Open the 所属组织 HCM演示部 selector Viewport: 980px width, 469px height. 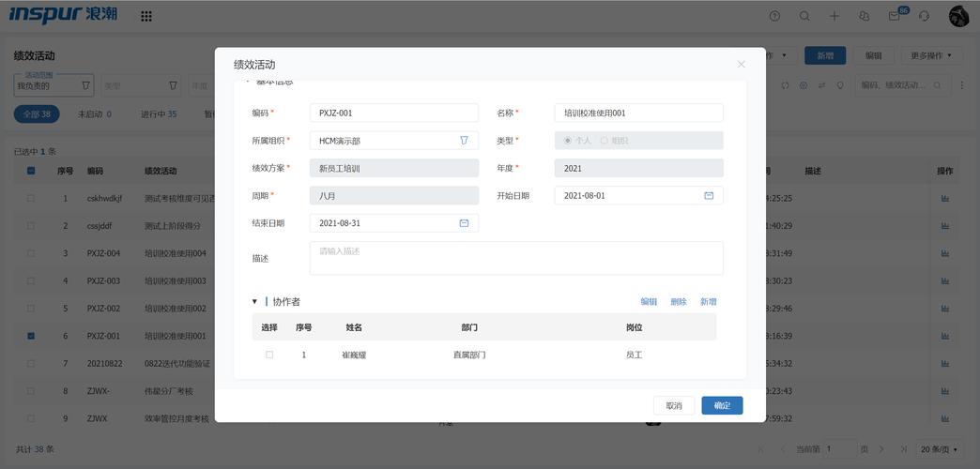[x=393, y=141]
